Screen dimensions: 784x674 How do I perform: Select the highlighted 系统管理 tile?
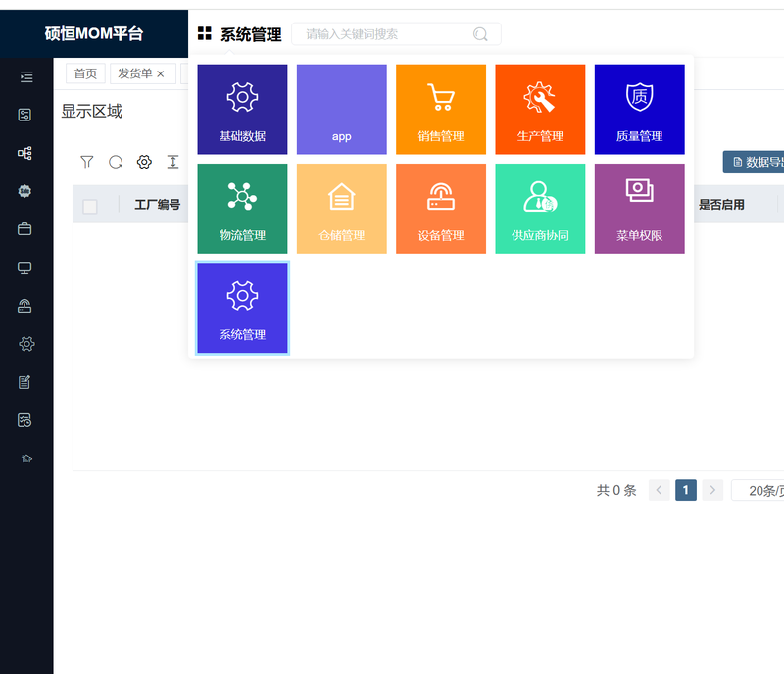pos(242,308)
